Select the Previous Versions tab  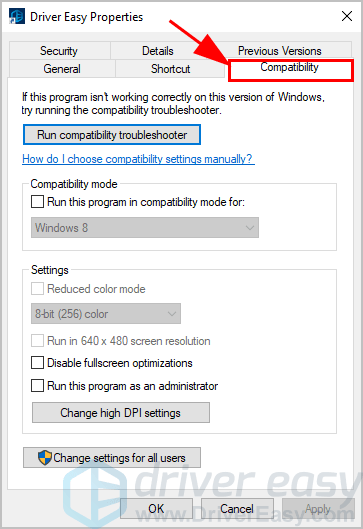[280, 51]
